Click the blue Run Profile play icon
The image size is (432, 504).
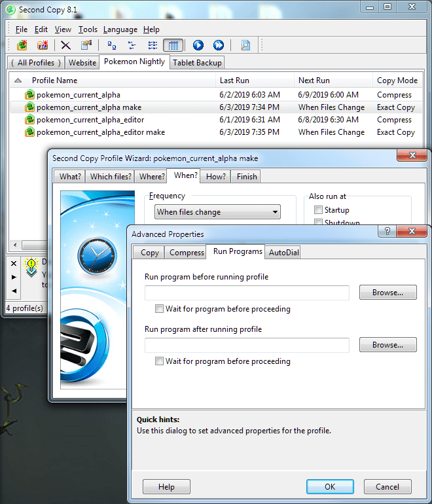click(198, 45)
